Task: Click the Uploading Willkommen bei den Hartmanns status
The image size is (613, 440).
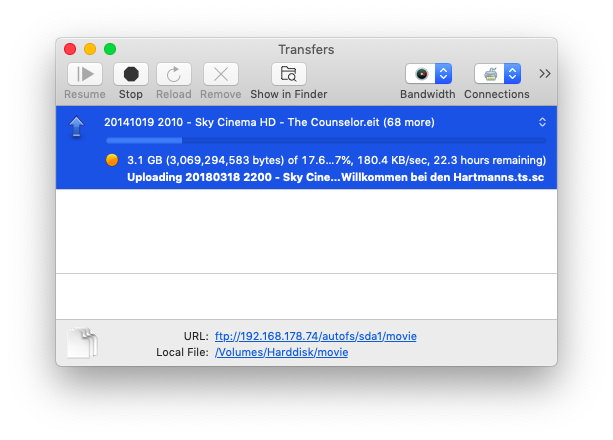Action: pyautogui.click(x=336, y=177)
